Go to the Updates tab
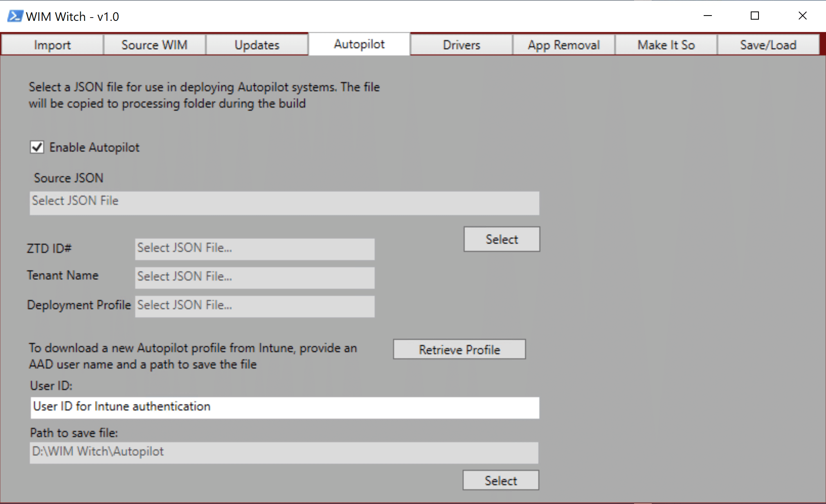 tap(257, 45)
